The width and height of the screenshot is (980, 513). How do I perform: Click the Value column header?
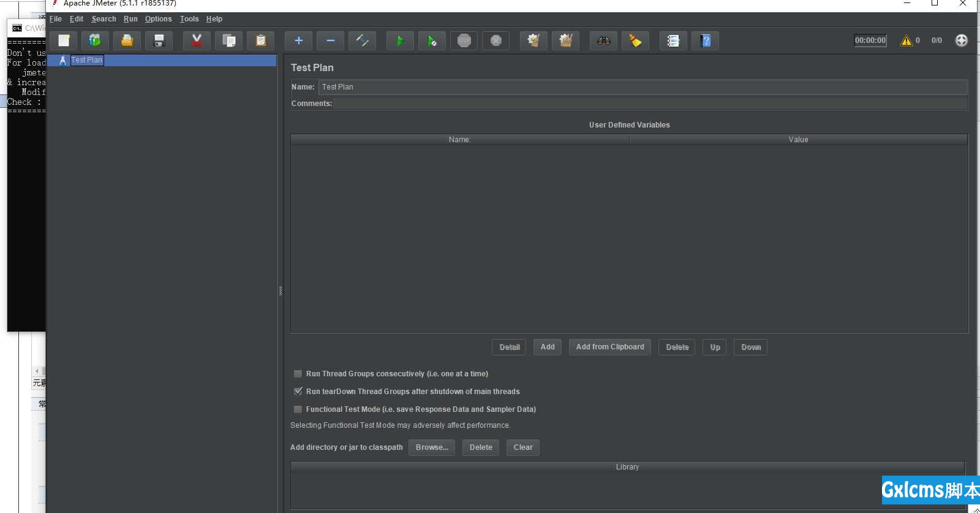[x=799, y=140]
